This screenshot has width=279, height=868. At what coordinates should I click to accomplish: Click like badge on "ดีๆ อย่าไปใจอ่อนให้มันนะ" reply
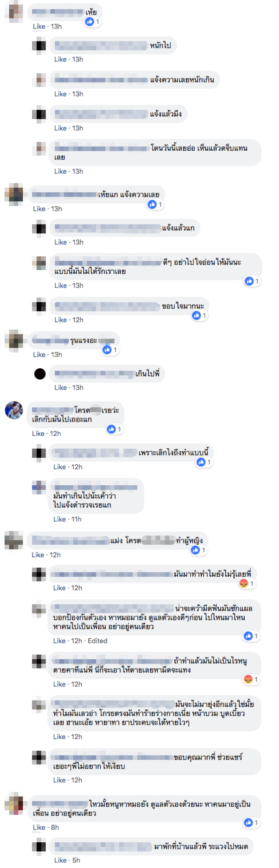[252, 281]
